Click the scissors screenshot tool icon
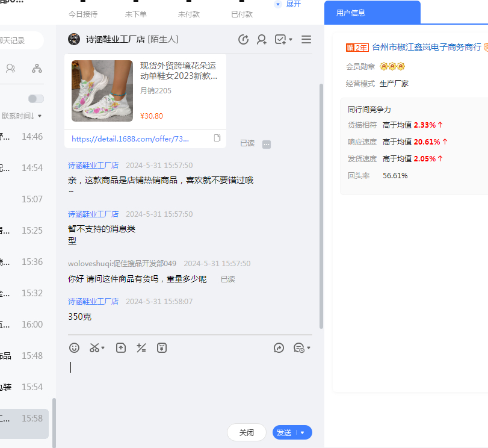 [x=95, y=347]
